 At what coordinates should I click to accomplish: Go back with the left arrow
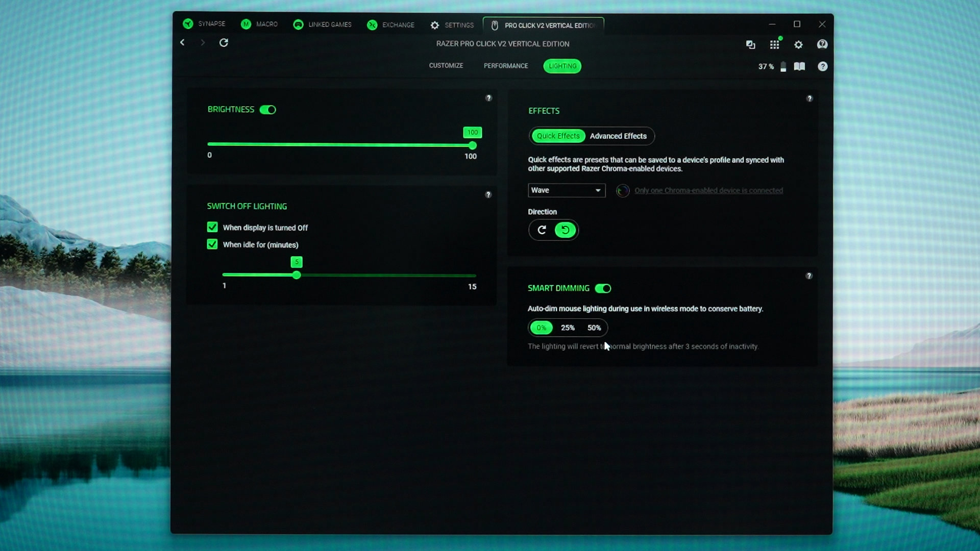pyautogui.click(x=182, y=42)
